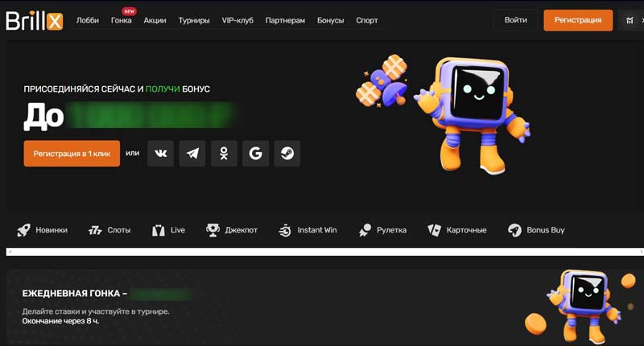Screen dimensions: 644x346
Task: Click Регистрация в 1 клик
Action: 72,153
